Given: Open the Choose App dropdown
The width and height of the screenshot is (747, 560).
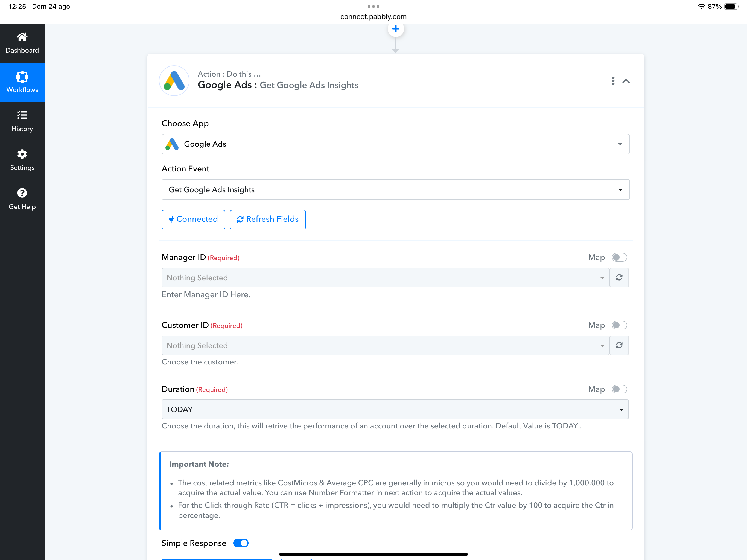Looking at the screenshot, I should click(x=395, y=144).
